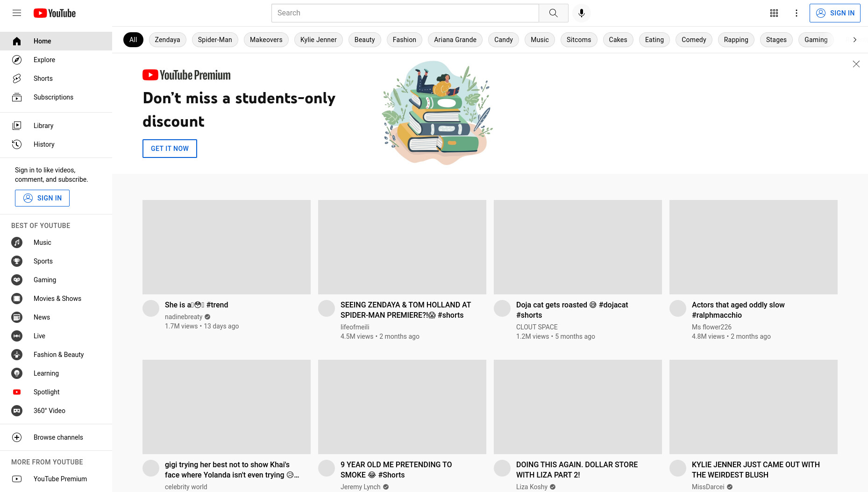Viewport: 868px width, 492px height.
Task: Open Fashion & Beauty in sidebar
Action: tap(56, 355)
